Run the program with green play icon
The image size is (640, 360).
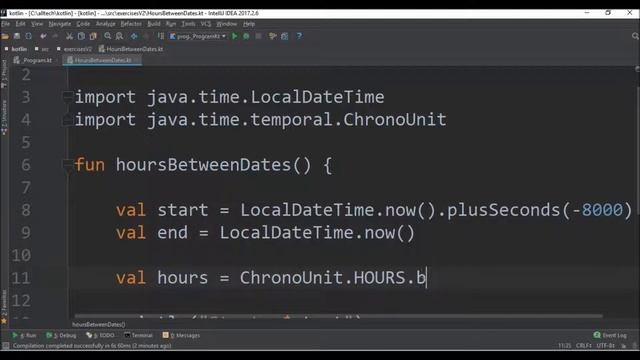(235, 36)
